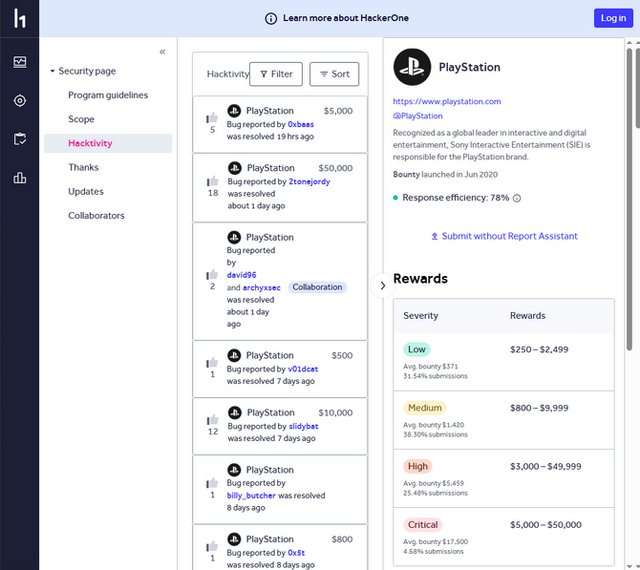Expand the panel with the right chevron arrow

pyautogui.click(x=382, y=286)
